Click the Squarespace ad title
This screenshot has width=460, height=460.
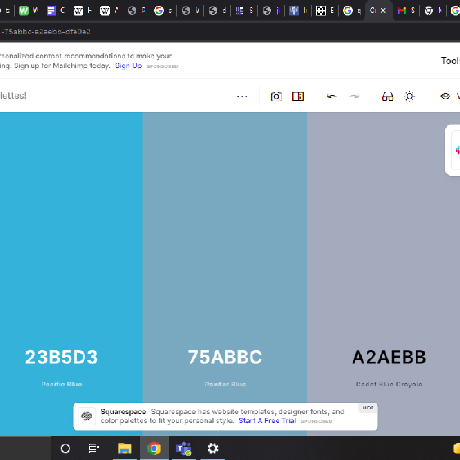[123, 412]
